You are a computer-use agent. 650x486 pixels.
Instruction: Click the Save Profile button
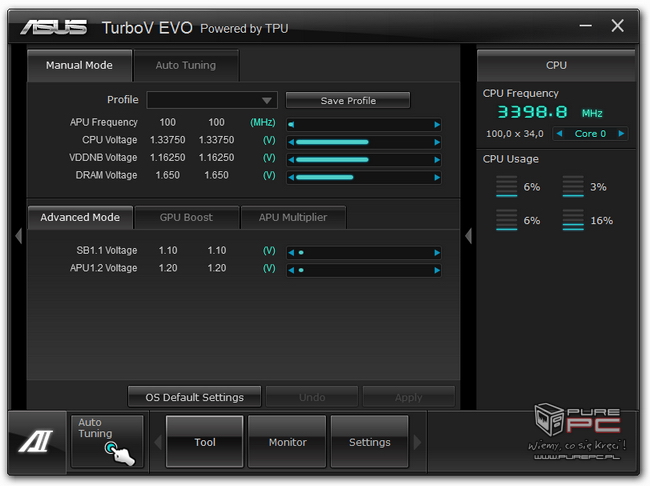[x=348, y=100]
